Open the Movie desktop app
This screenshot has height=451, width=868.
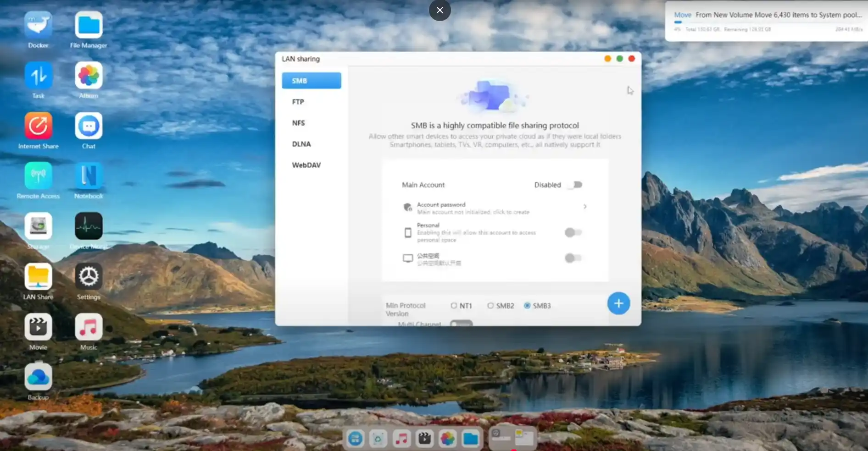(x=38, y=327)
